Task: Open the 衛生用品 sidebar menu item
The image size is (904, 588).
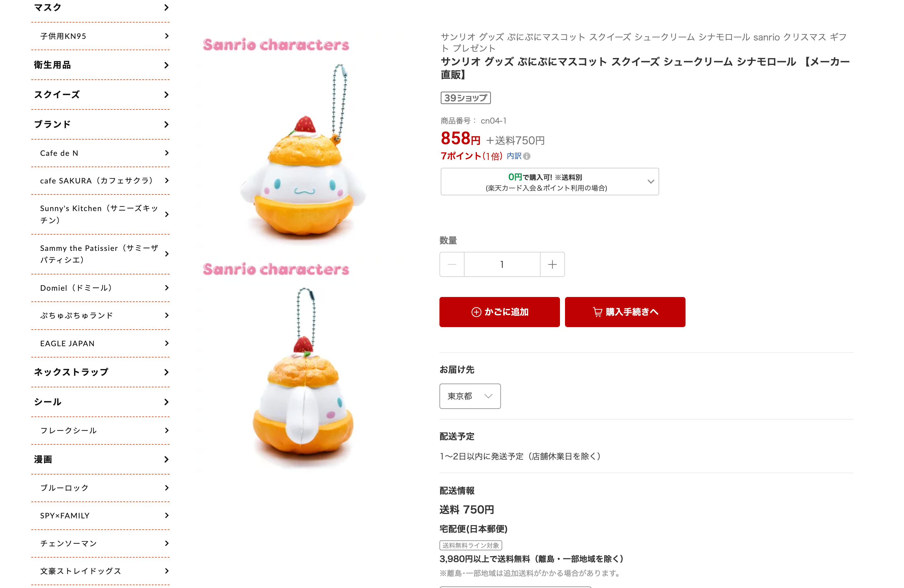Action: pos(101,65)
